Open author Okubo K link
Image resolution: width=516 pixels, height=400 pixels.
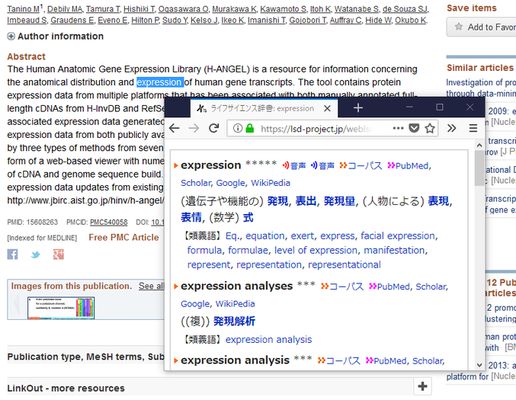coord(410,21)
